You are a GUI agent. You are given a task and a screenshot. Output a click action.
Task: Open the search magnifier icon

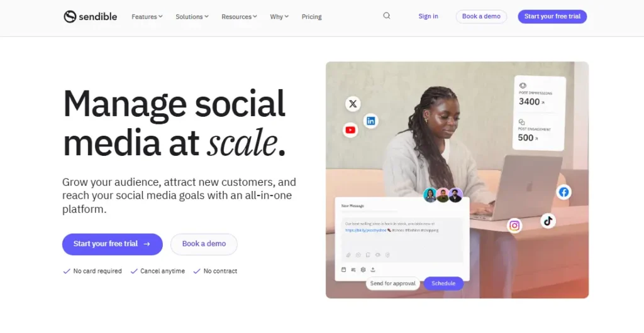(x=387, y=16)
